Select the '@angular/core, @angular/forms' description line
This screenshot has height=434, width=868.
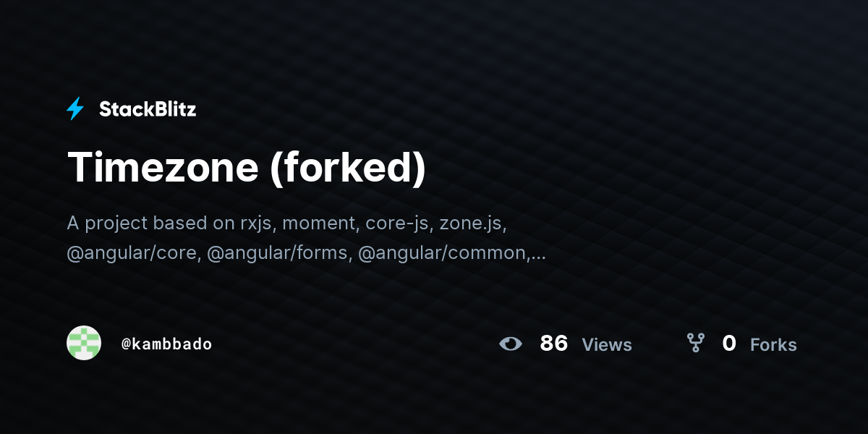point(307,253)
